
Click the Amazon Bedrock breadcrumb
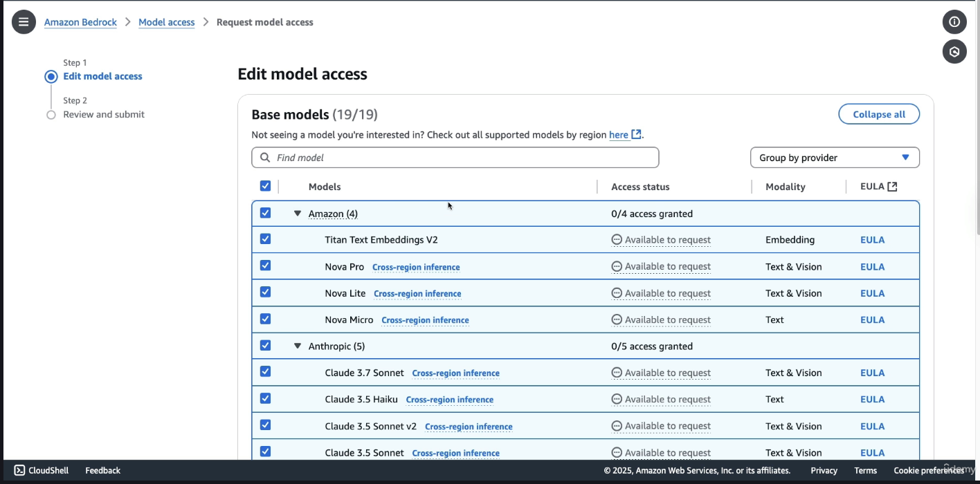(80, 22)
